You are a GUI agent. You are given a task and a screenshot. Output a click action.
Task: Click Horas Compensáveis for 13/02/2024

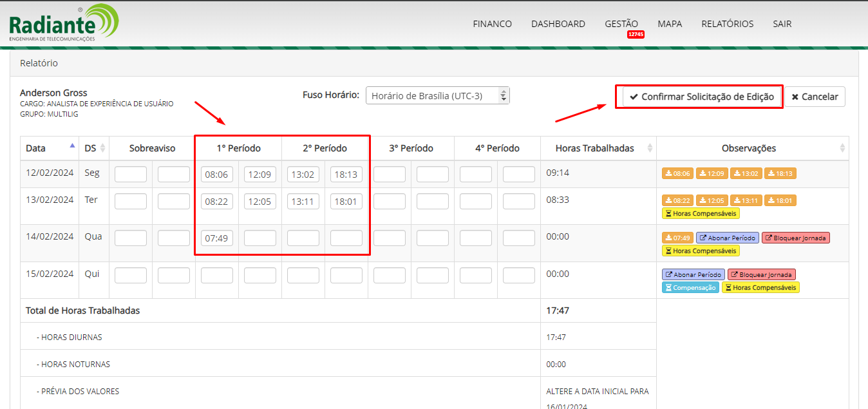tap(701, 214)
